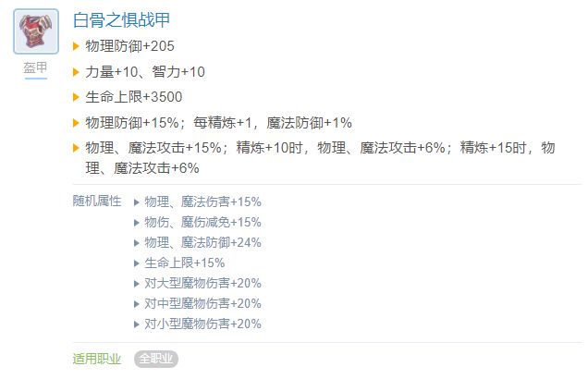Image resolution: width=588 pixels, height=379 pixels.
Task: Click the gray arrow beside 对中型魔物伤害+20%
Action: (x=137, y=303)
